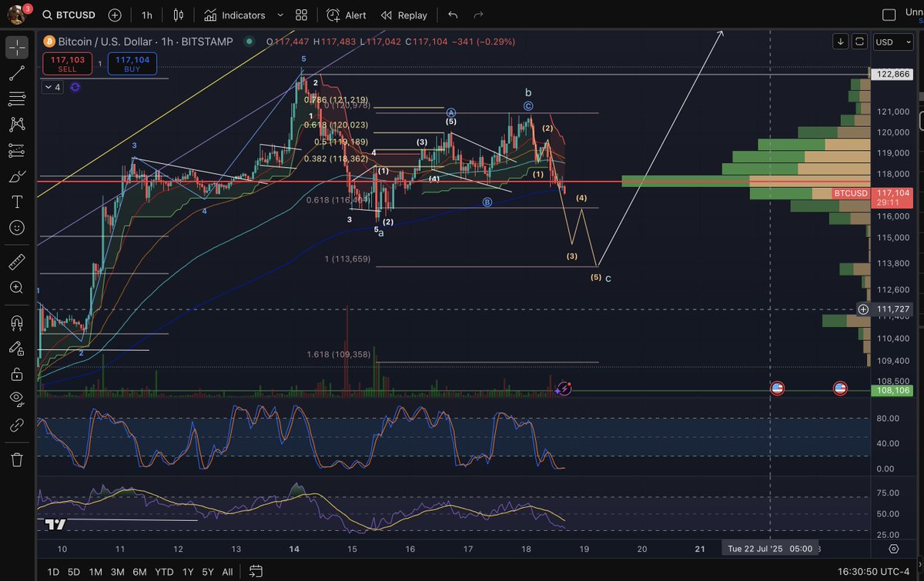The width and height of the screenshot is (924, 581).
Task: Open the drawing sync link tool
Action: click(17, 426)
